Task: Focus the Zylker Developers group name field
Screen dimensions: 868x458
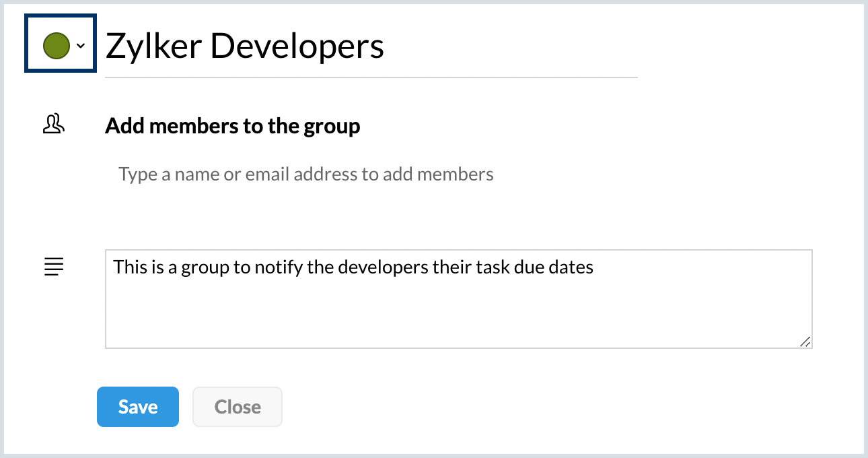Action: coord(371,47)
